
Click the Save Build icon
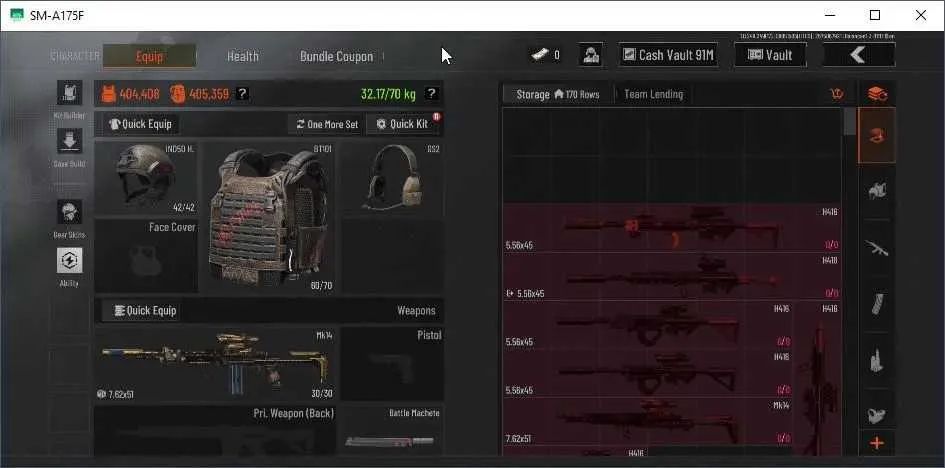tap(69, 141)
